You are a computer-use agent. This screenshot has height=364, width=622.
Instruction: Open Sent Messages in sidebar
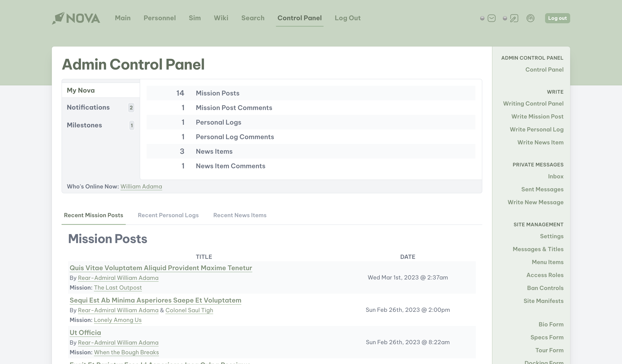pos(542,189)
